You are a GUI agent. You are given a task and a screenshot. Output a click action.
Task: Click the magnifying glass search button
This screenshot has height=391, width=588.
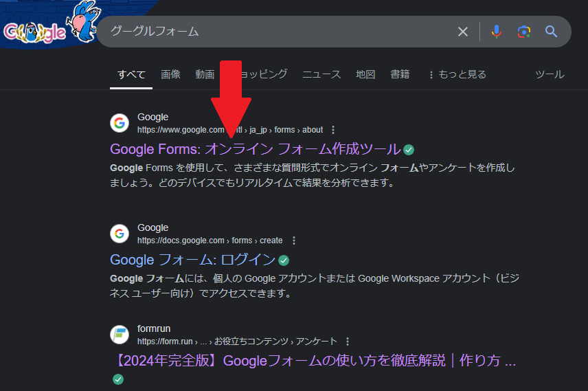coord(551,32)
